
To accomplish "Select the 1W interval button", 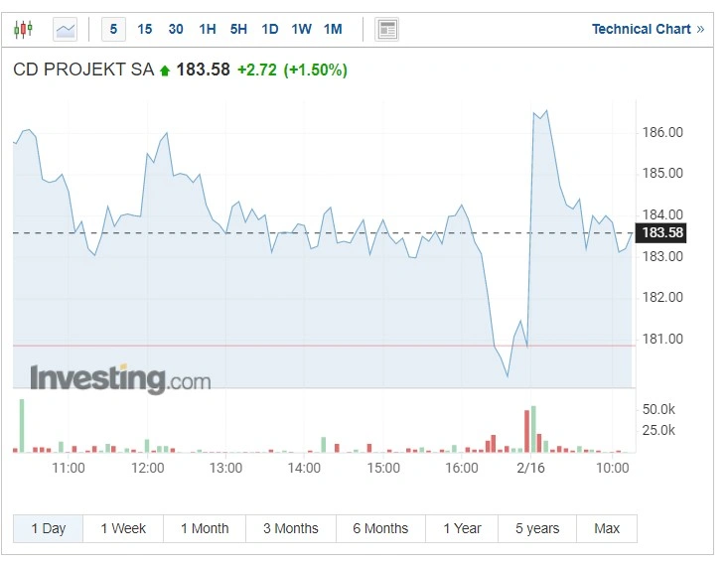I will click(301, 29).
